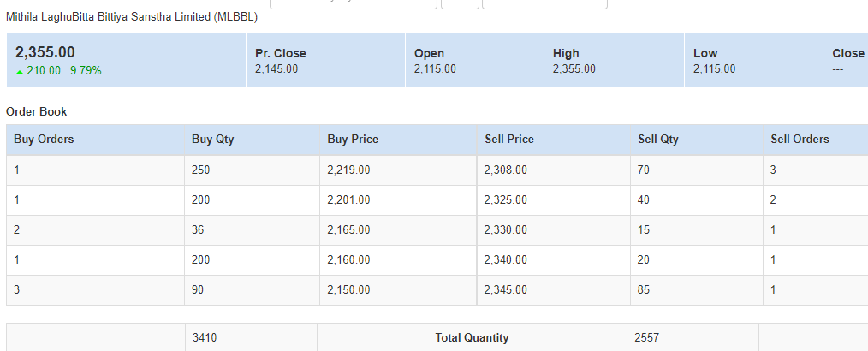Screen dimensions: 868x351
Task: Click sell price 2,325.00
Action: [x=505, y=199]
